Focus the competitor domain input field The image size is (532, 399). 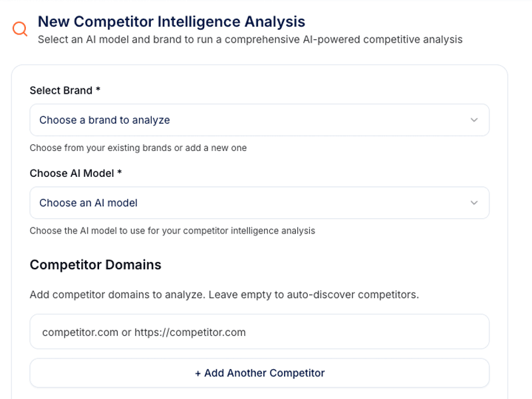(x=259, y=331)
